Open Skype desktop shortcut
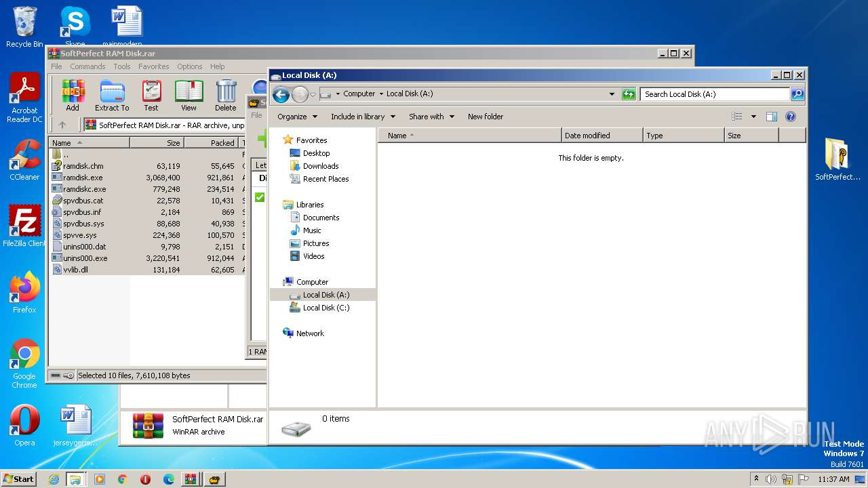Viewport: 868px width, 488px height. (x=75, y=27)
